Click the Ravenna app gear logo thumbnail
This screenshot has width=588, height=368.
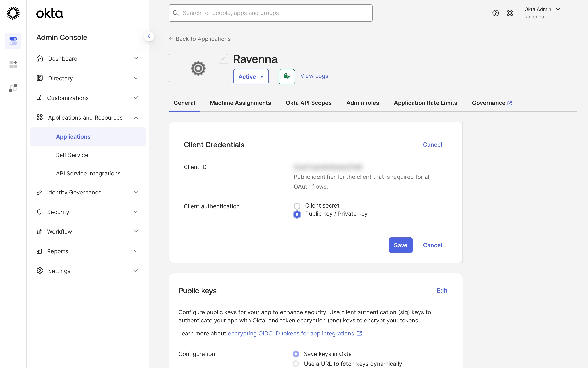click(198, 68)
